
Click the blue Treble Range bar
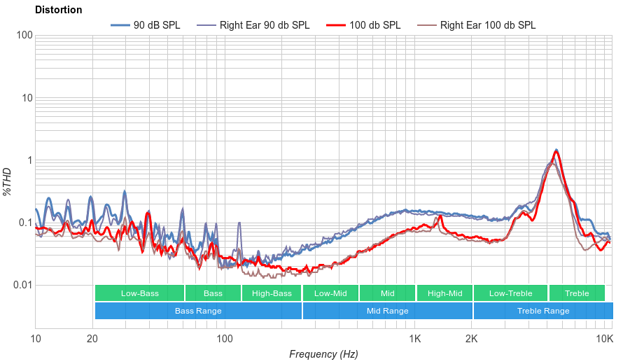(542, 311)
